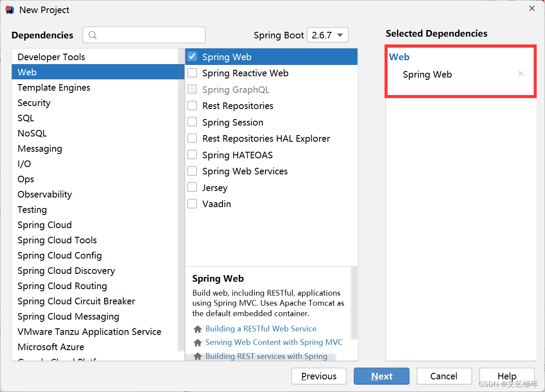Click the description panel vertical scrollbar

tap(354, 303)
